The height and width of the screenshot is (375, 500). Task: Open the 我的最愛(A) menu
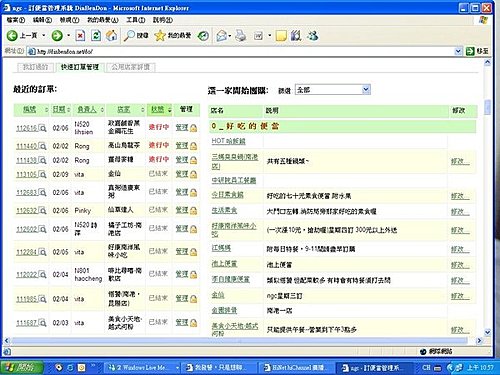pos(103,20)
